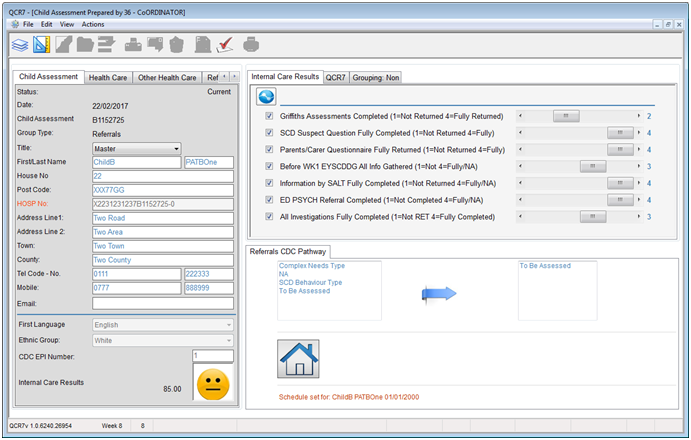Select the QCR7 tab
The width and height of the screenshot is (691, 440).
click(x=337, y=76)
